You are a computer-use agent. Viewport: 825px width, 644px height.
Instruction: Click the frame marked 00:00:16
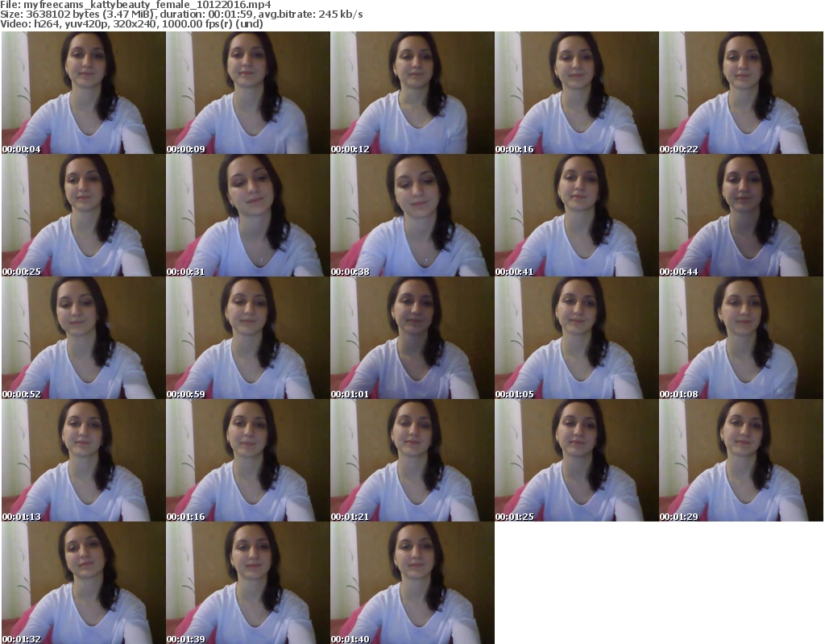point(577,93)
